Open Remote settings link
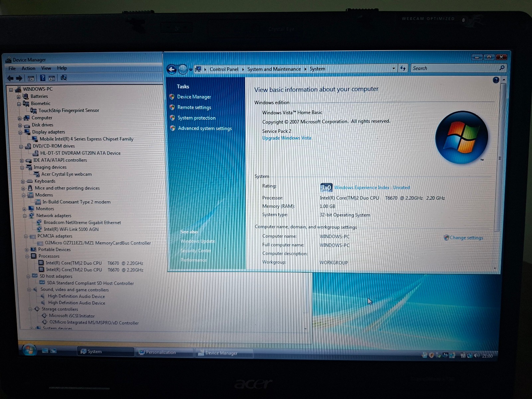This screenshot has height=399, width=532. (194, 107)
